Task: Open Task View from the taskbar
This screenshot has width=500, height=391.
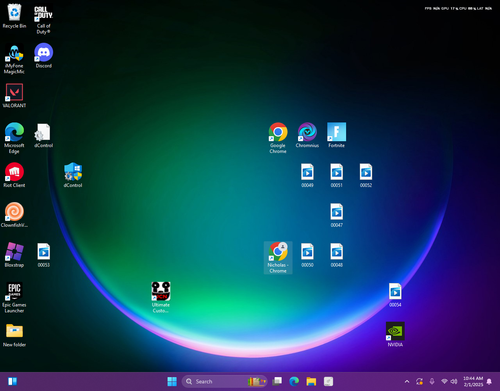Action: (277, 381)
